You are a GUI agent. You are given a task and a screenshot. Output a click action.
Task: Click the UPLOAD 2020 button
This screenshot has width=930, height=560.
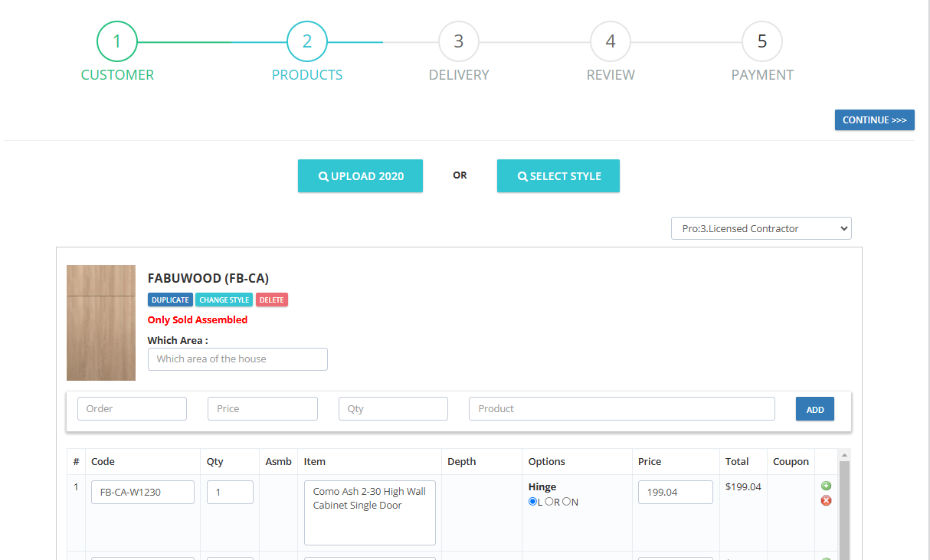360,176
